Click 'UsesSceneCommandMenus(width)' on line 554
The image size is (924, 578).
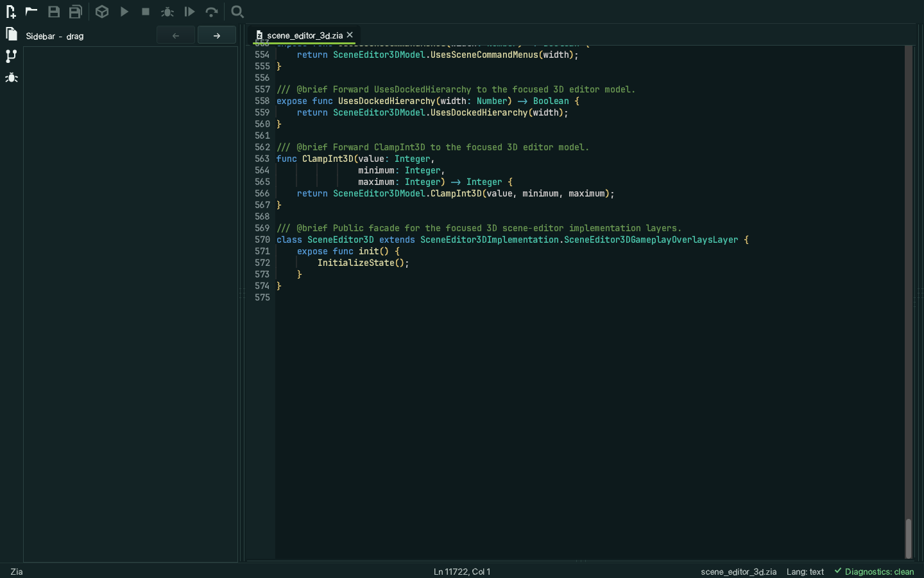(502, 55)
